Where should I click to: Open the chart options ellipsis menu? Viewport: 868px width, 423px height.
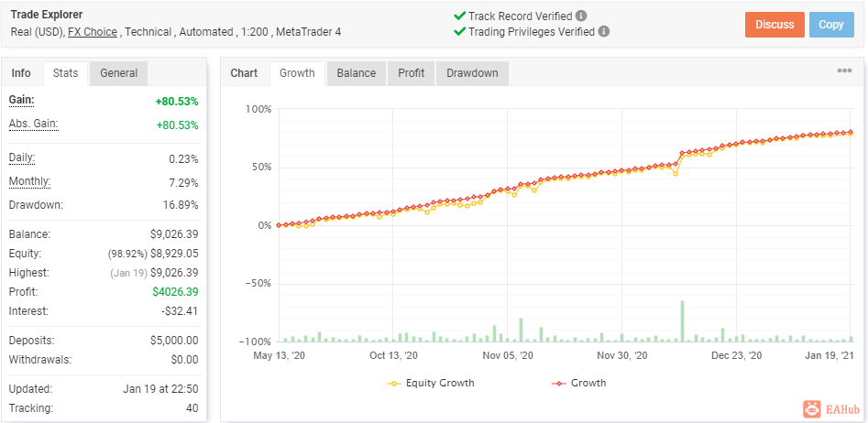pyautogui.click(x=844, y=70)
